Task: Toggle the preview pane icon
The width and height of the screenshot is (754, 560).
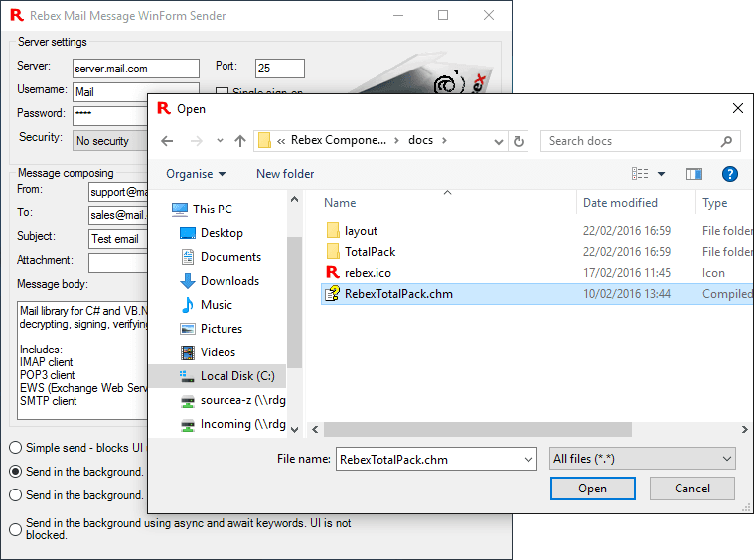Action: (693, 174)
